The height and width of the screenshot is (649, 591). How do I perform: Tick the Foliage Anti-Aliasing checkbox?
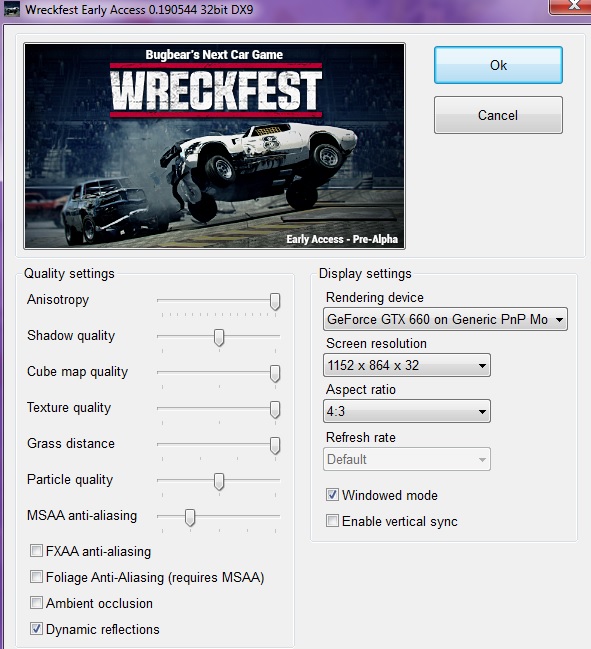pos(36,577)
